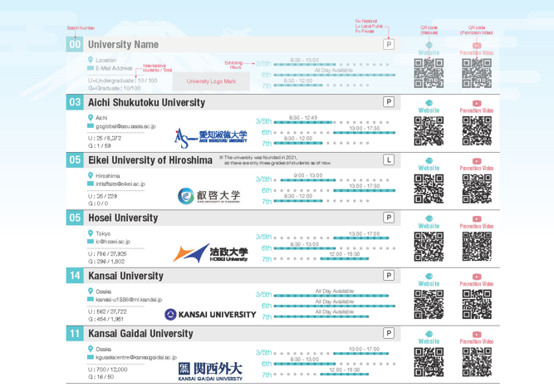Viewport: 554px width, 392px height.
Task: Click the envelope icon for Eikei University's email
Action: click(x=91, y=184)
